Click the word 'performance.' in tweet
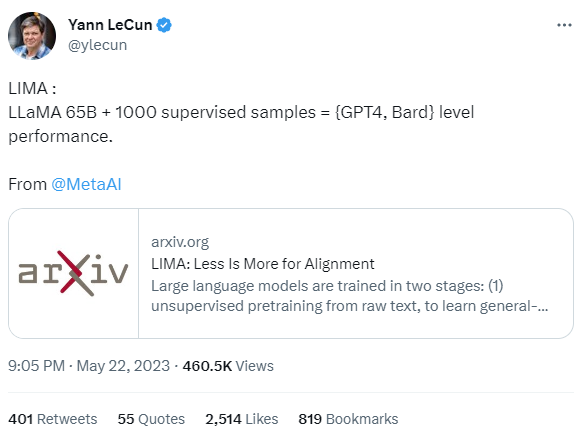The height and width of the screenshot is (439, 582). pos(61,136)
